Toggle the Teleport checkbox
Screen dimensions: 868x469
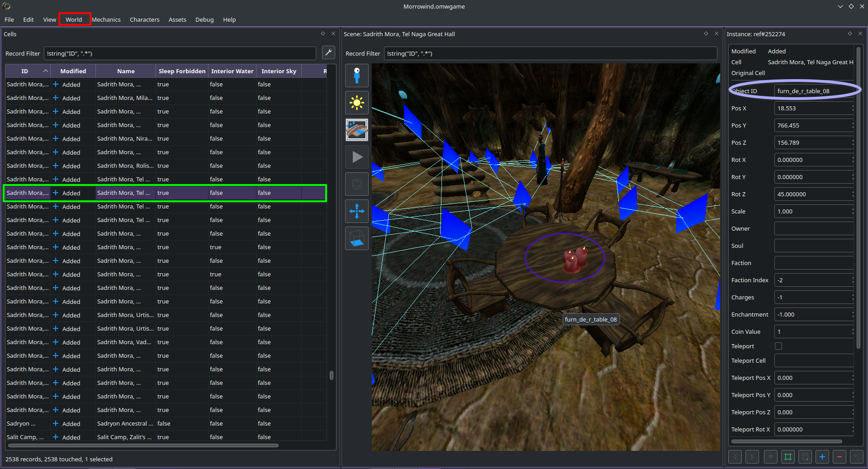(778, 346)
